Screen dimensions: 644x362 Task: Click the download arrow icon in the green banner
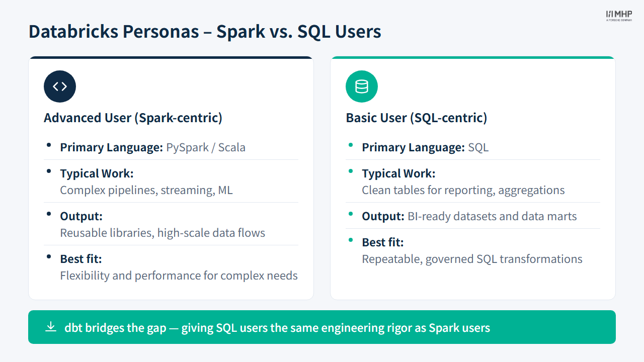click(x=50, y=327)
